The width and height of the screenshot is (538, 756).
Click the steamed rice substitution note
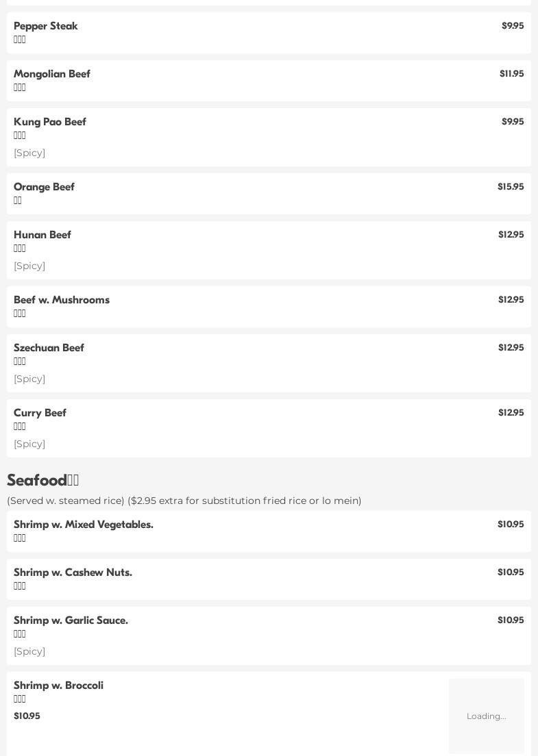coord(184,501)
